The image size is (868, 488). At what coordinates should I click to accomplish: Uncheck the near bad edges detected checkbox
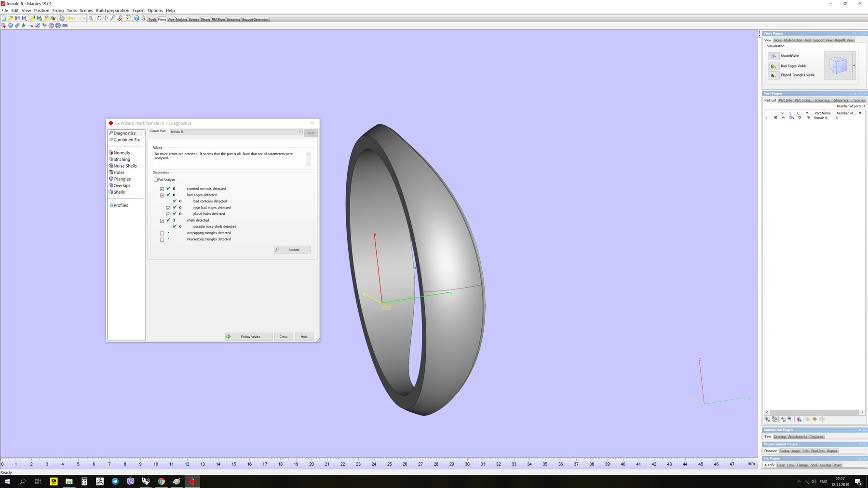pyautogui.click(x=168, y=208)
